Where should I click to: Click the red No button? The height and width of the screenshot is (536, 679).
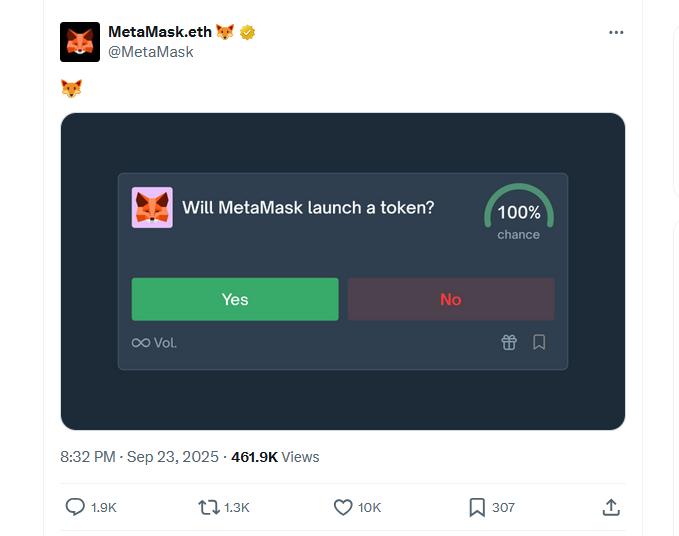(x=451, y=299)
